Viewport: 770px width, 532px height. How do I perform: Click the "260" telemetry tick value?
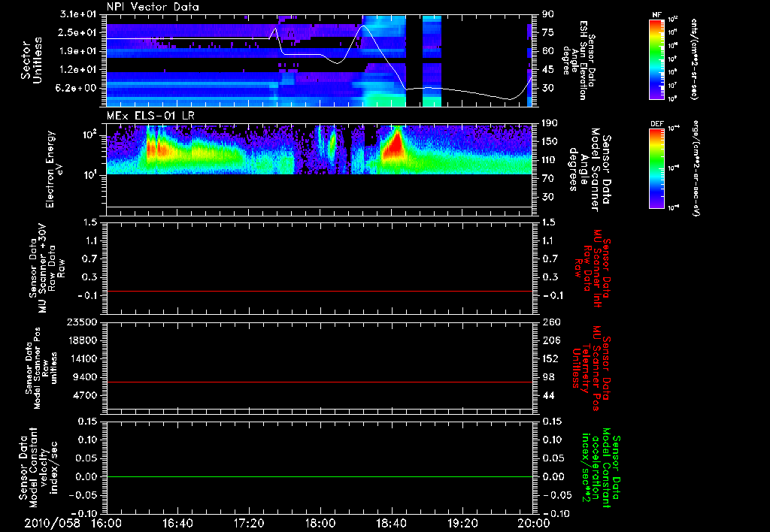[x=550, y=322]
